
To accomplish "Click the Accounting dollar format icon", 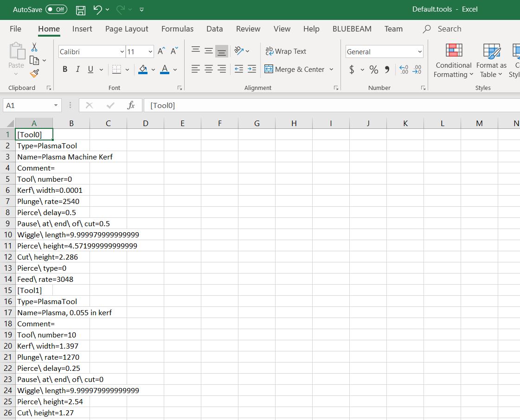I will [352, 69].
